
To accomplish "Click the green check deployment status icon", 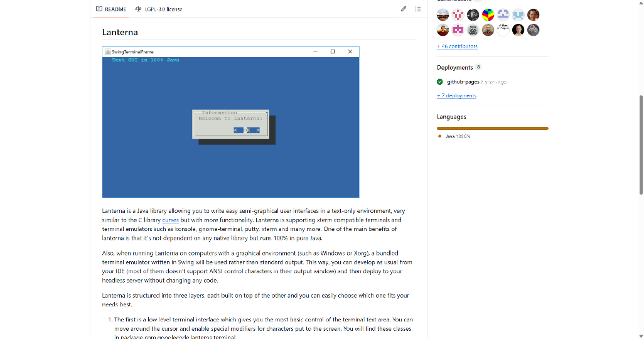I will 440,82.
